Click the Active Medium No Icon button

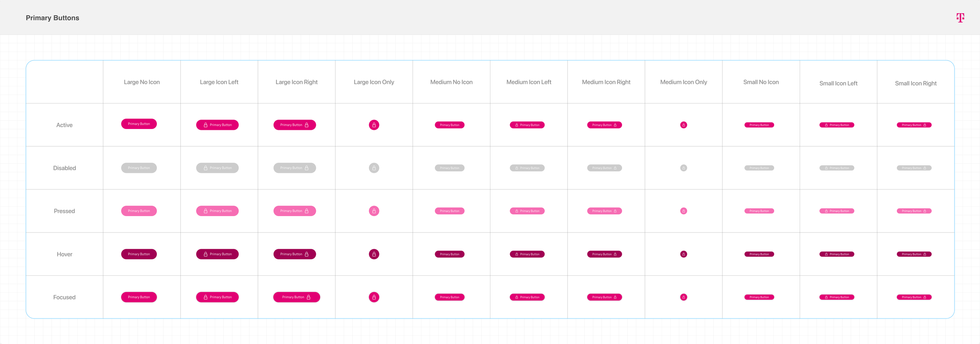(x=450, y=125)
